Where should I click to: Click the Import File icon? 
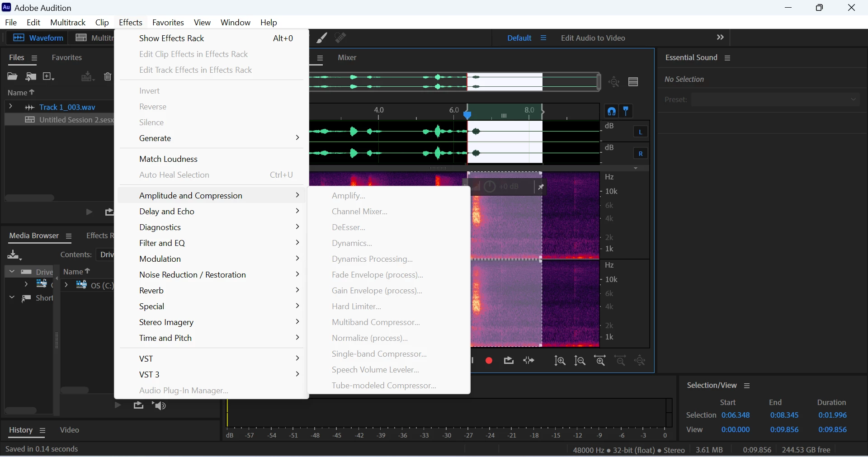click(31, 77)
